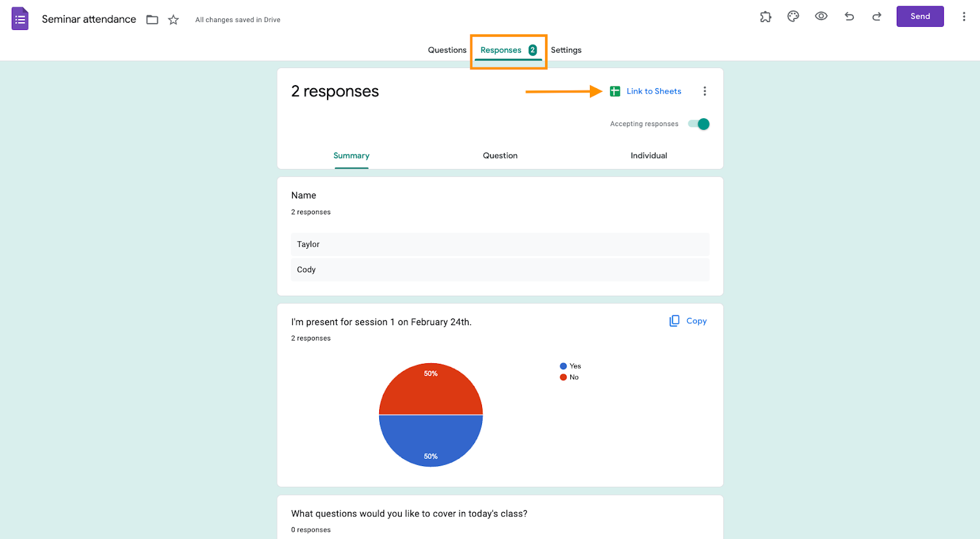
Task: Open the move to folder icon
Action: pos(153,20)
